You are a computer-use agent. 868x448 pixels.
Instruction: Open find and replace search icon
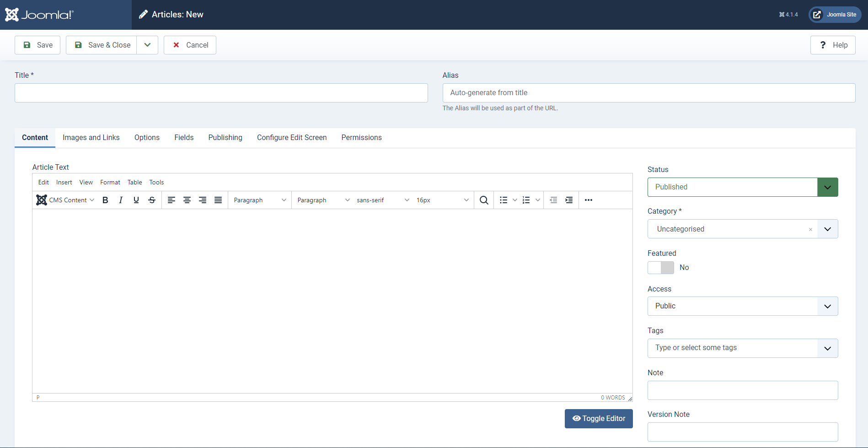484,200
